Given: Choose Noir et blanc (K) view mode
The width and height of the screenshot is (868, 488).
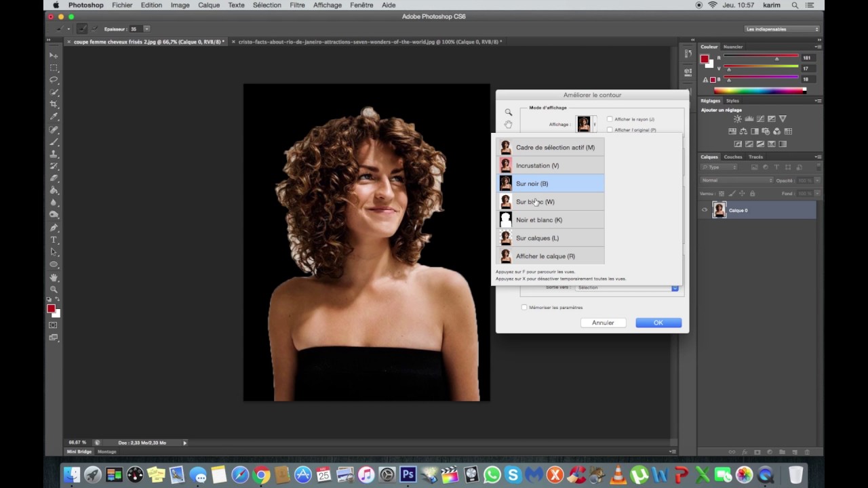Looking at the screenshot, I should (550, 220).
